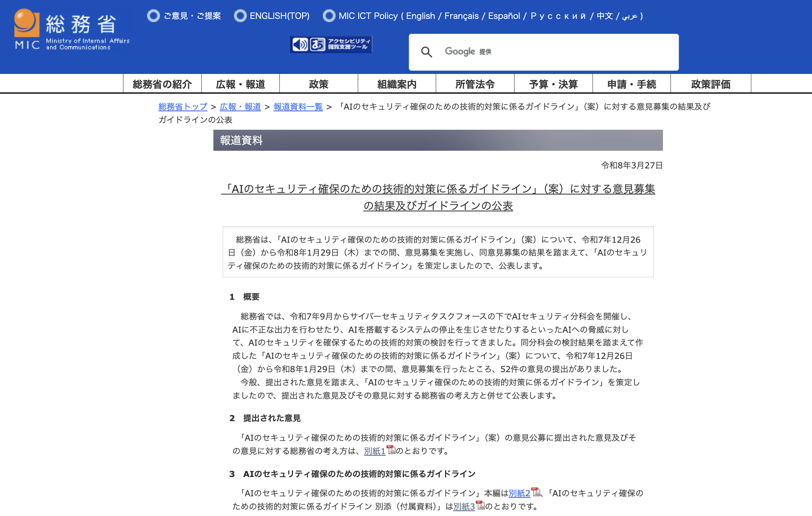The width and height of the screenshot is (812, 516).
Task: Select the 政策 navigation item
Action: pos(318,84)
